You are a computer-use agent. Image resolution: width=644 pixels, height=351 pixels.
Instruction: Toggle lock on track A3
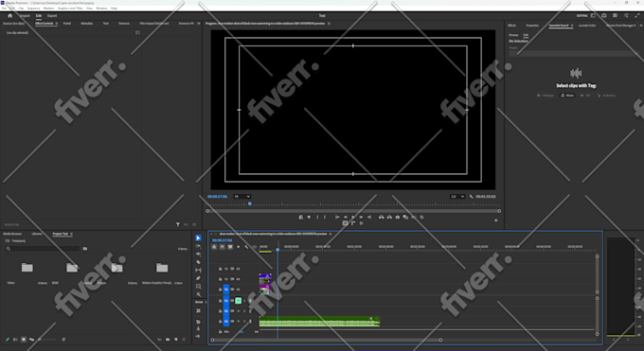click(x=220, y=322)
